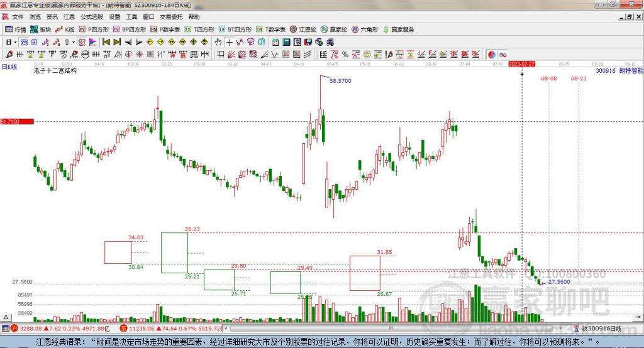Click the bottom horizontal scrollbar
The height and width of the screenshot is (348, 644).
tap(377, 329)
